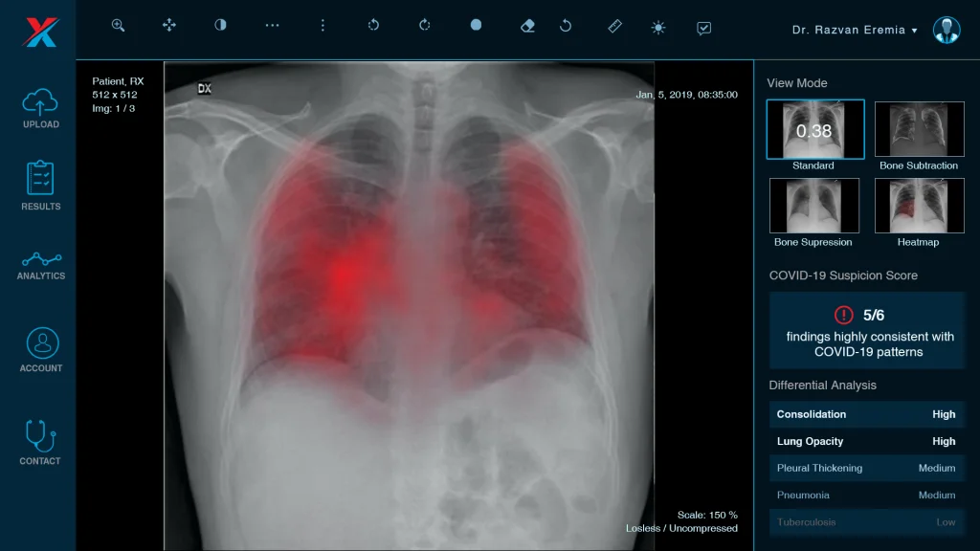Adjust brightness with the sun icon
This screenshot has height=551, width=980.
pyautogui.click(x=658, y=28)
